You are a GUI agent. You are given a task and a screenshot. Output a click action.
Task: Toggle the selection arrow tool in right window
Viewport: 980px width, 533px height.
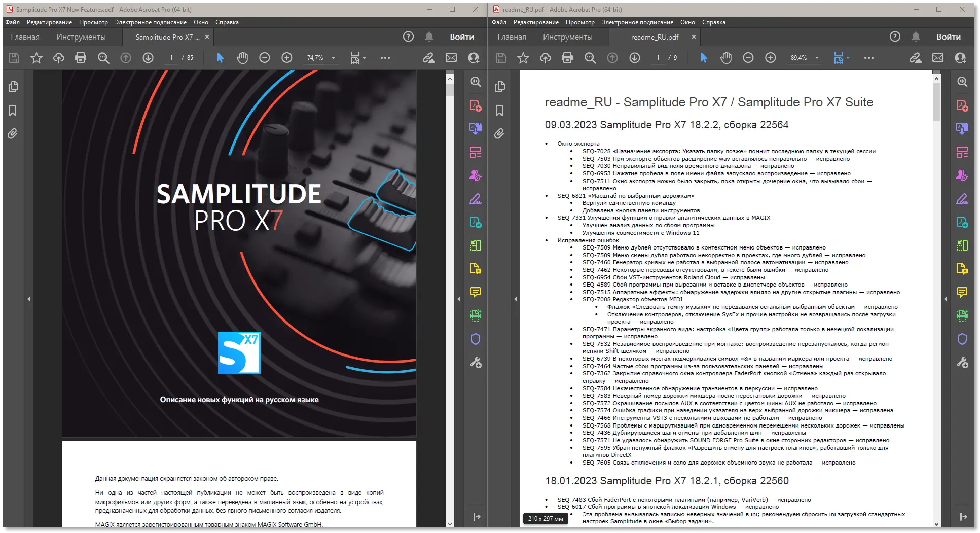coord(704,58)
